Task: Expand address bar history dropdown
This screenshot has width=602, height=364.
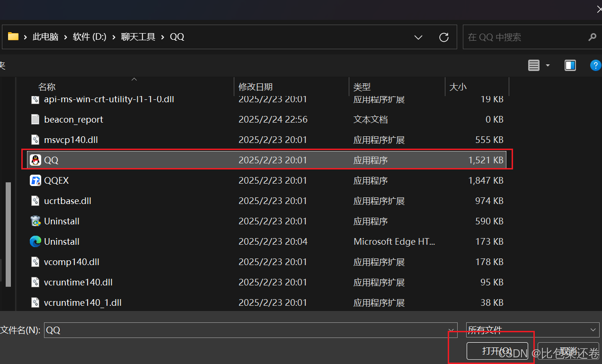Action: 418,37
